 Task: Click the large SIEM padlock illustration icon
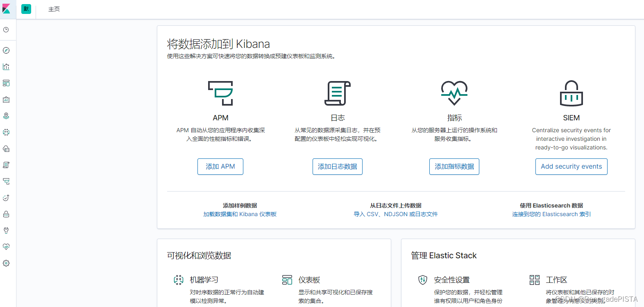(571, 93)
